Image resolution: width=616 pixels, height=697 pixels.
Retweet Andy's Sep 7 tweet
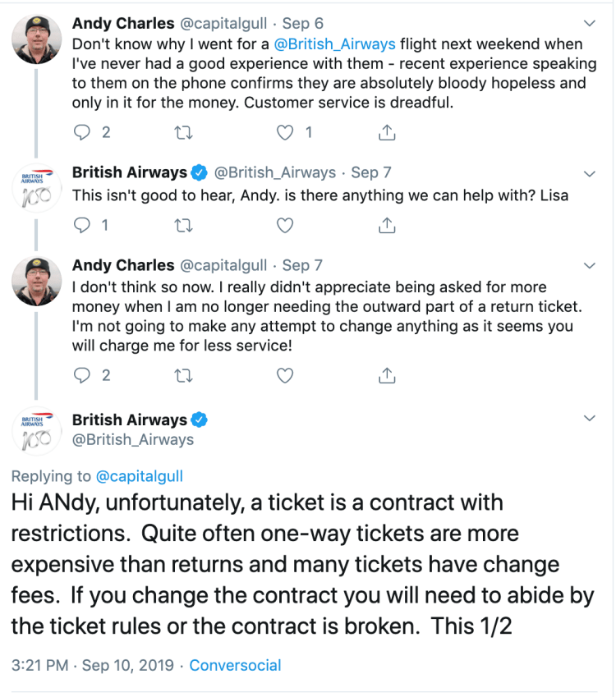184,375
